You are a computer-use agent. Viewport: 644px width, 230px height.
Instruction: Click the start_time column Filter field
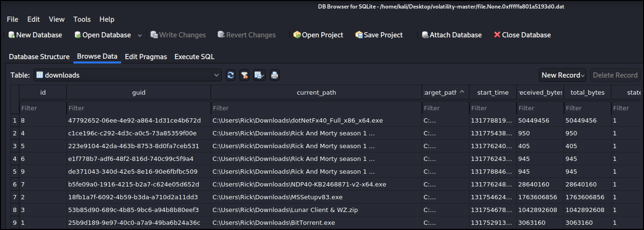493,108
